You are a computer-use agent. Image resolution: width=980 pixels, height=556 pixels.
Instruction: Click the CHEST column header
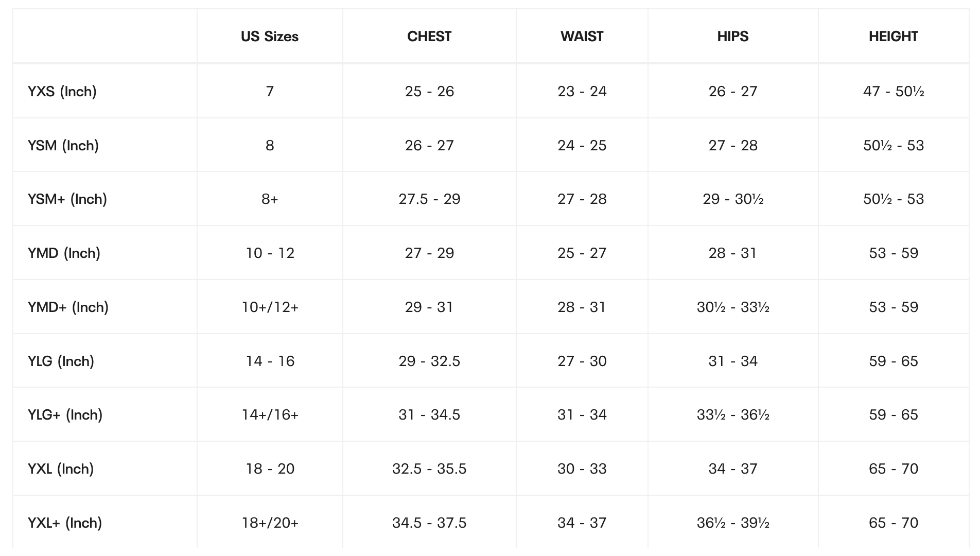coord(429,37)
